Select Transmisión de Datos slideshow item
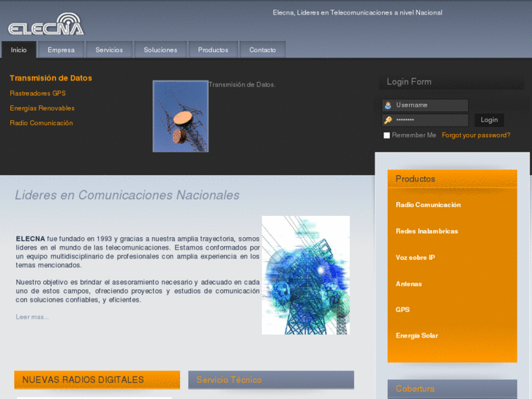Screen dimensions: 532x399 point(51,78)
